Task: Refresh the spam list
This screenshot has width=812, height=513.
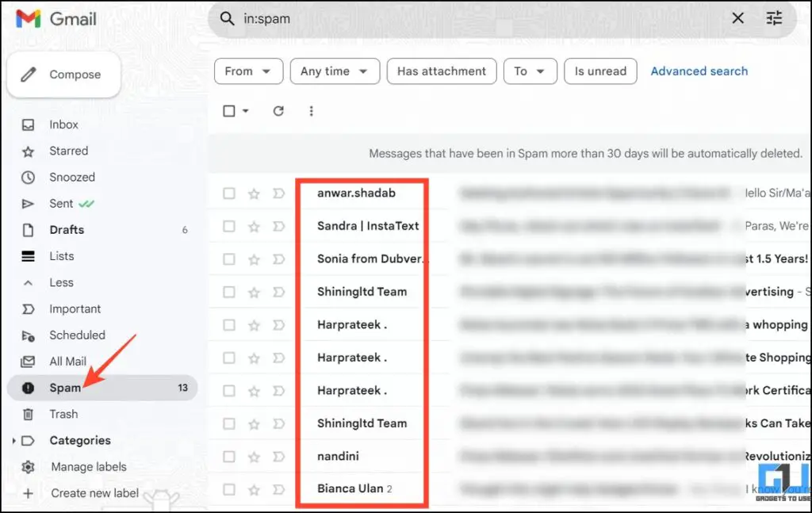Action: (278, 110)
